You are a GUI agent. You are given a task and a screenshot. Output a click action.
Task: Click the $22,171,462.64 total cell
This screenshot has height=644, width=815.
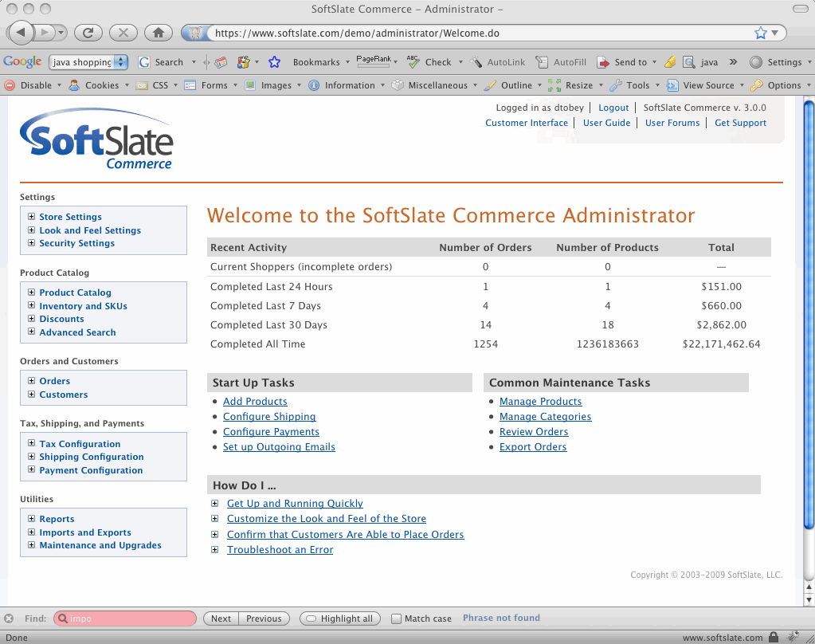click(721, 344)
